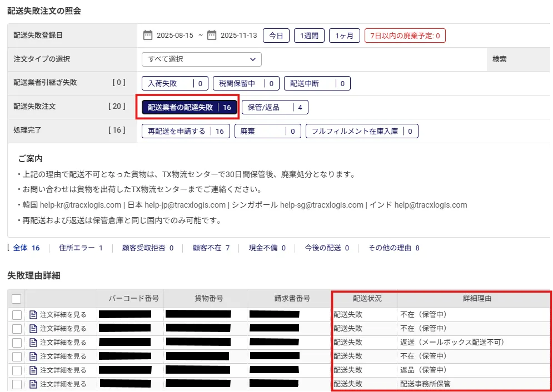Switch to 顧客不在 7 tab

point(211,248)
